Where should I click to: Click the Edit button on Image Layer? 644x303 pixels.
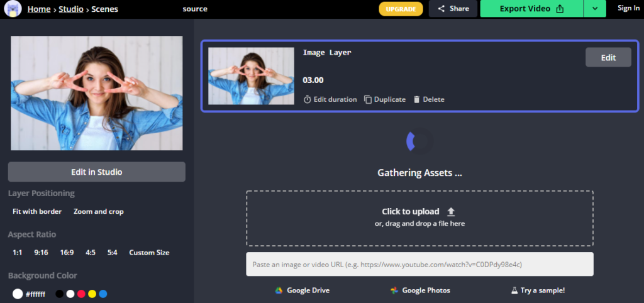coord(608,57)
